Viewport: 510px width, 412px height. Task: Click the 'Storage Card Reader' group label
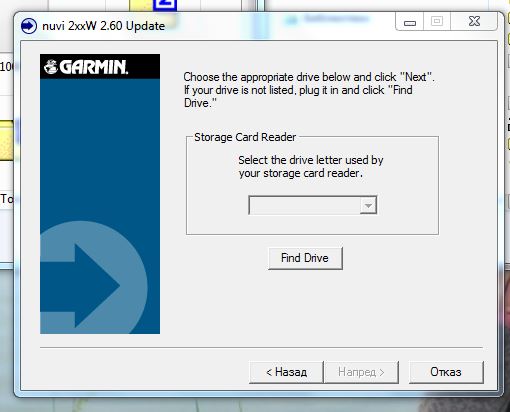tap(245, 137)
